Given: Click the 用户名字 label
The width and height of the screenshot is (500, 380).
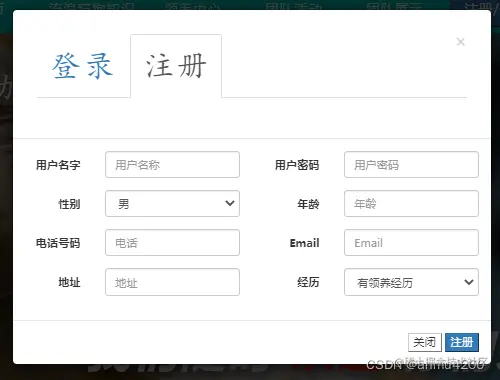Looking at the screenshot, I should pyautogui.click(x=58, y=165).
